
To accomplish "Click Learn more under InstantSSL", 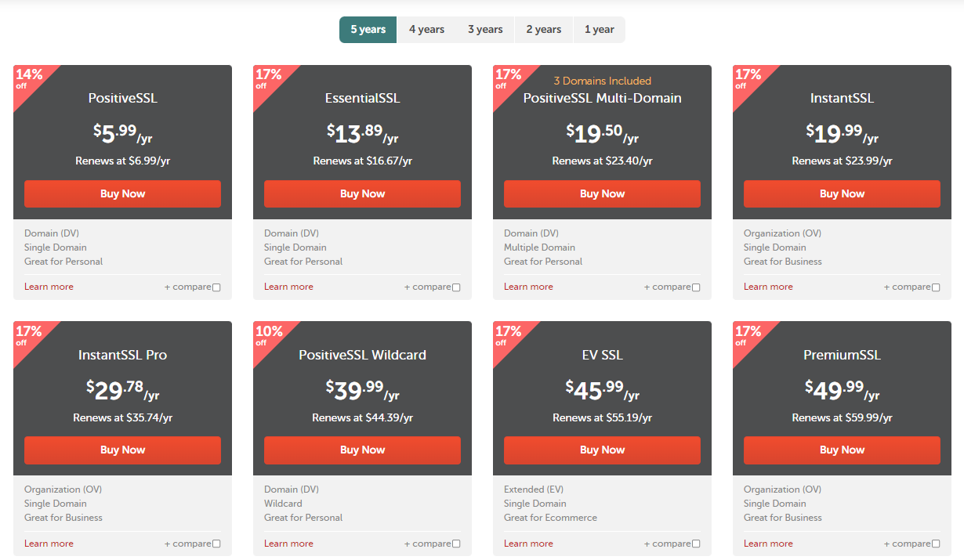I will point(768,287).
